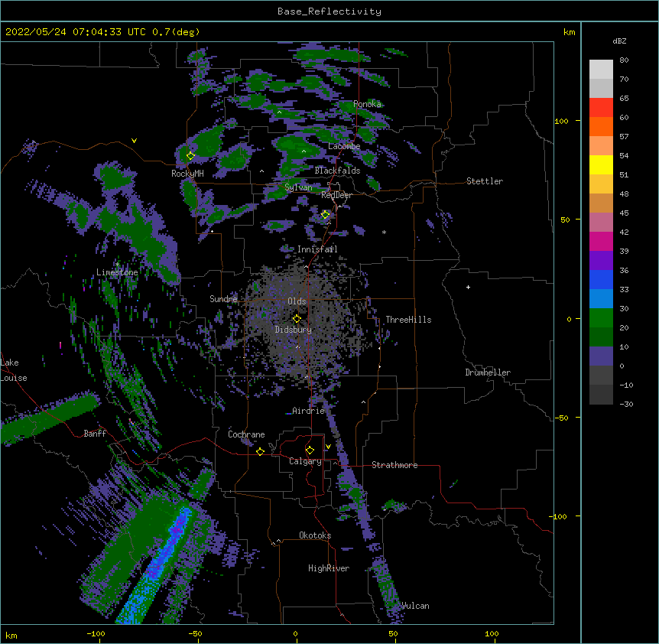
Task: Click the 45 value on the dBZ scale
Action: click(x=624, y=213)
